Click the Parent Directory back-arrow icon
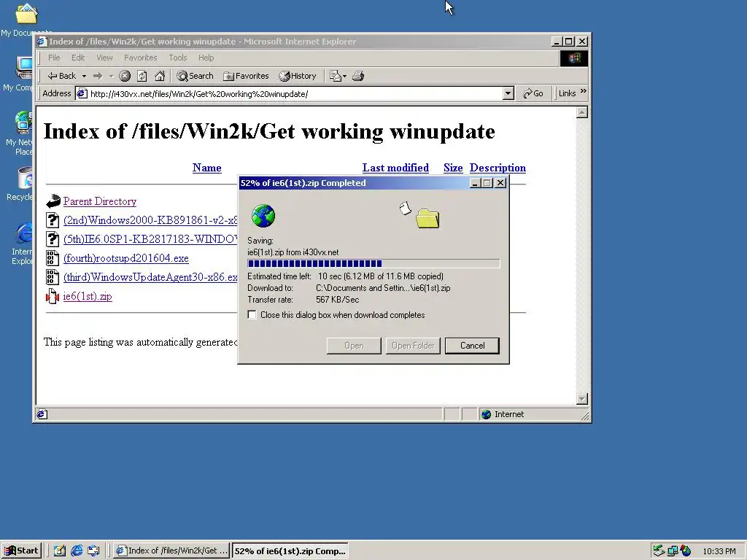This screenshot has height=560, width=747. point(53,201)
